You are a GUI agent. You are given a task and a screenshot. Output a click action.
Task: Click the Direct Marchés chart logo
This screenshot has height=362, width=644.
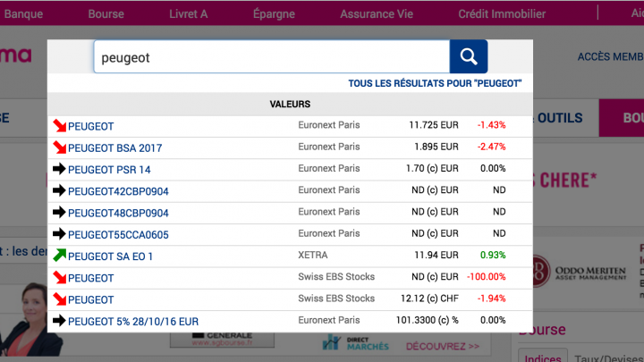tap(355, 342)
